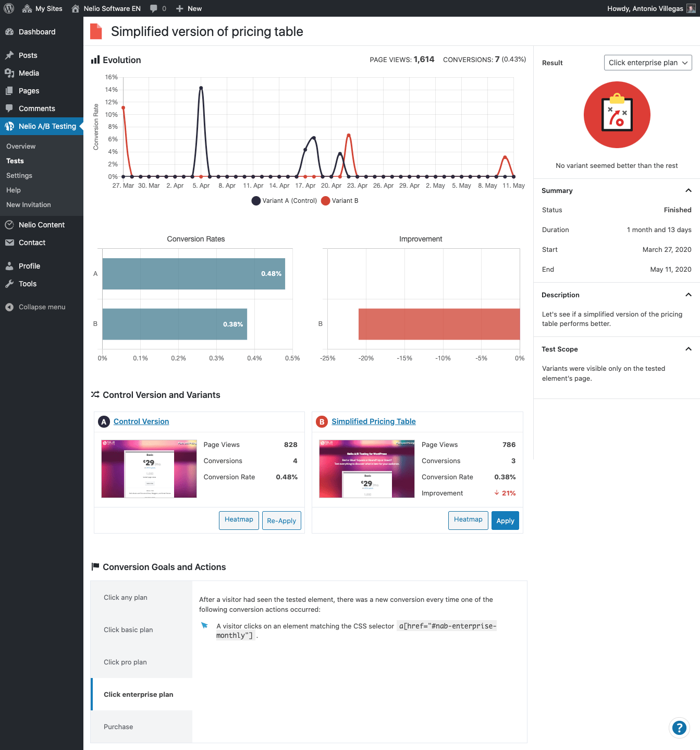Open the Settings submenu item
This screenshot has height=750, width=700.
point(19,176)
